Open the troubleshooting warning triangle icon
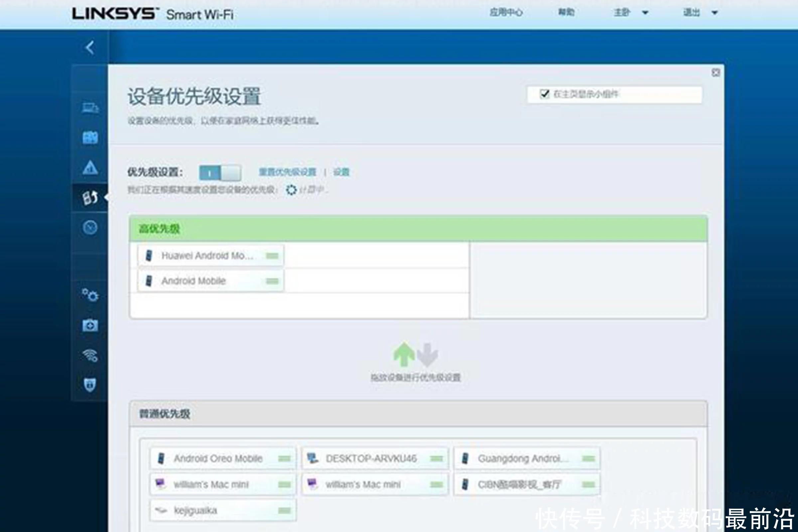 [90, 167]
